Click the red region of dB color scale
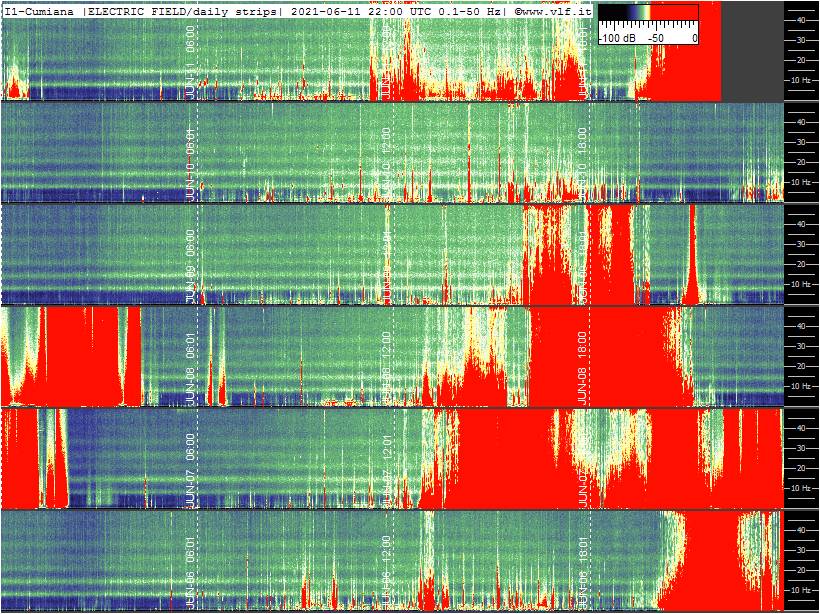This screenshot has width=820, height=614. pos(676,13)
